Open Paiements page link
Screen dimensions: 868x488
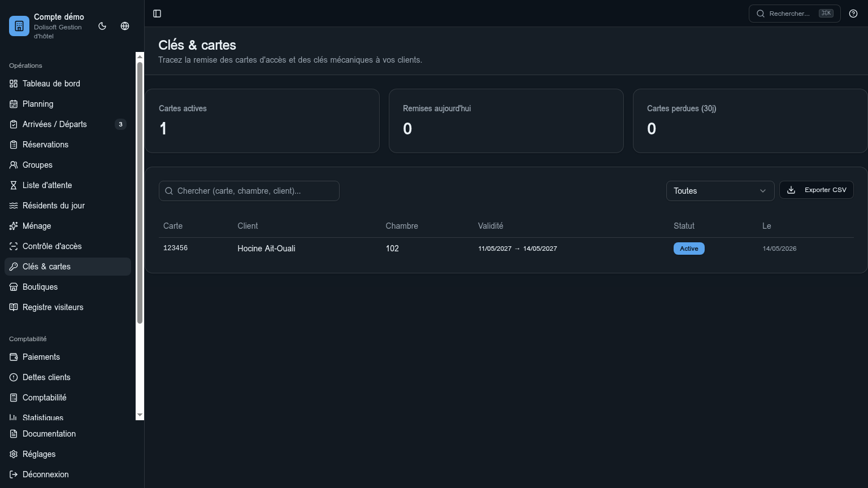[68, 357]
